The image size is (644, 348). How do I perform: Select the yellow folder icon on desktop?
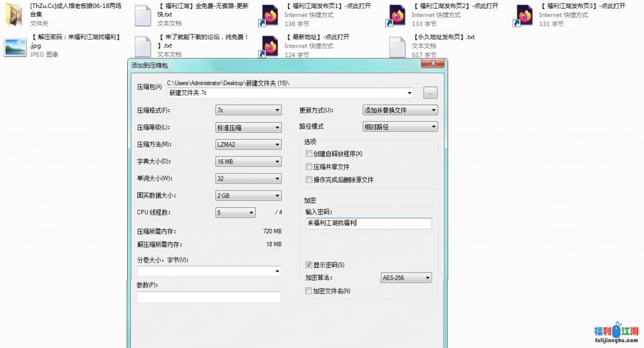(x=15, y=15)
